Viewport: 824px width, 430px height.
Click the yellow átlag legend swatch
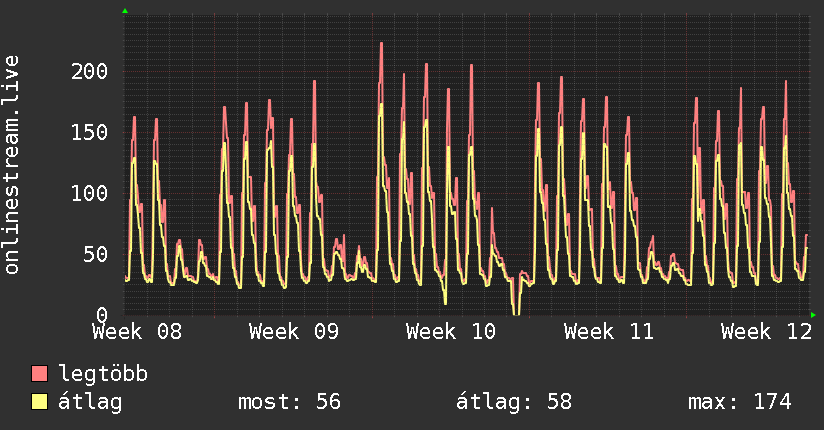pos(39,402)
